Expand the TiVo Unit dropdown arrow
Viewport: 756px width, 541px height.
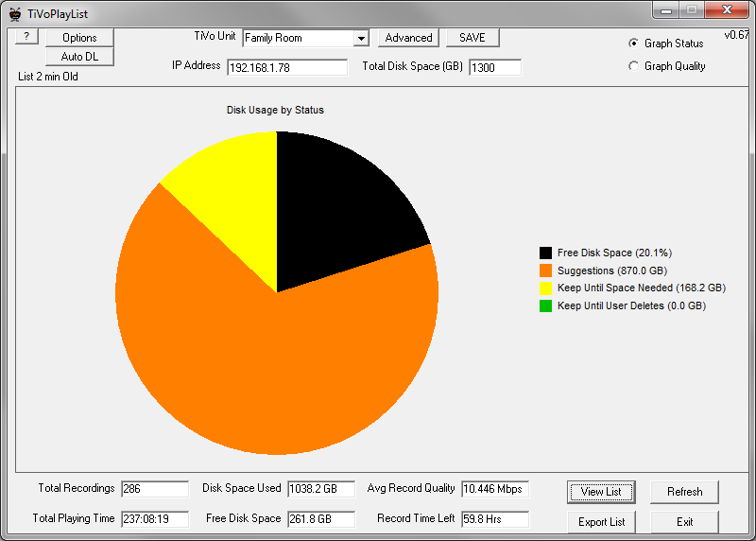coord(361,38)
